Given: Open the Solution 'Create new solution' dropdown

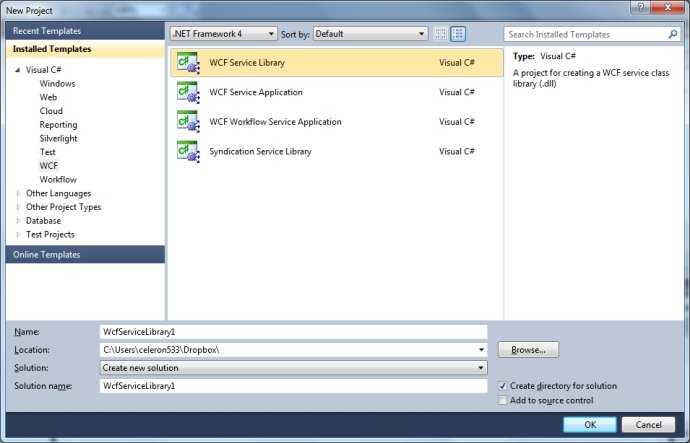Looking at the screenshot, I should coord(294,368).
